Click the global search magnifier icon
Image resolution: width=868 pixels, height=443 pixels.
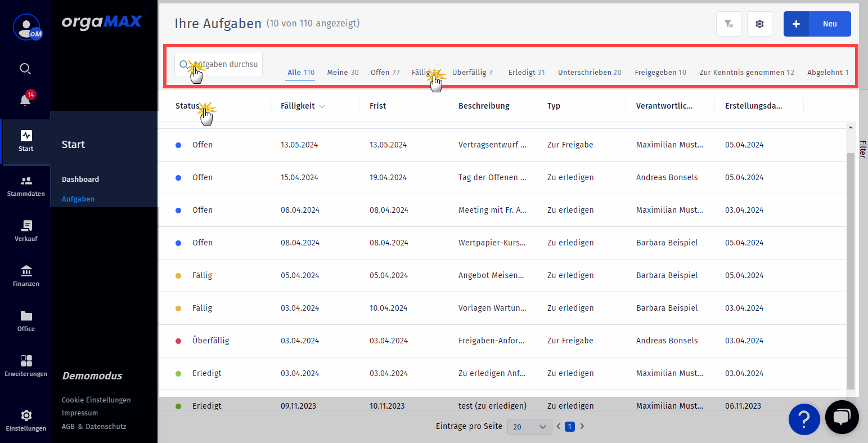(25, 69)
